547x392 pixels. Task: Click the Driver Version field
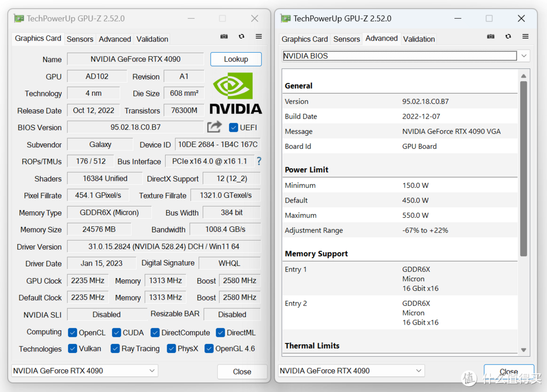(164, 247)
